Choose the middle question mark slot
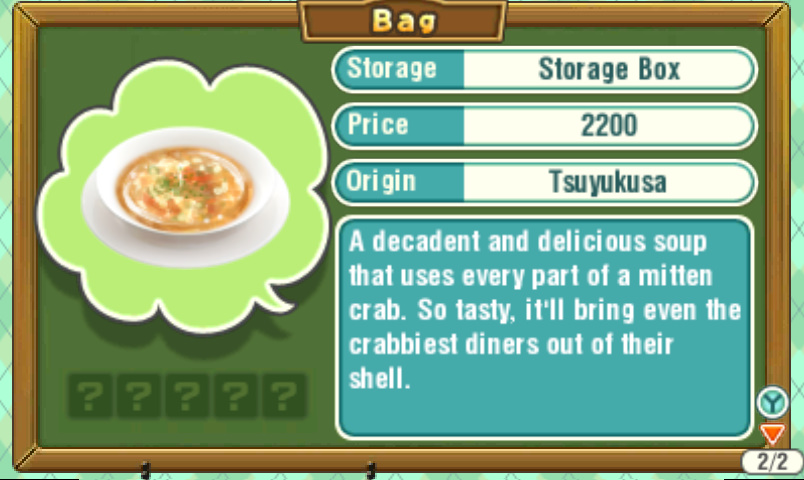The image size is (804, 480). coord(187,395)
